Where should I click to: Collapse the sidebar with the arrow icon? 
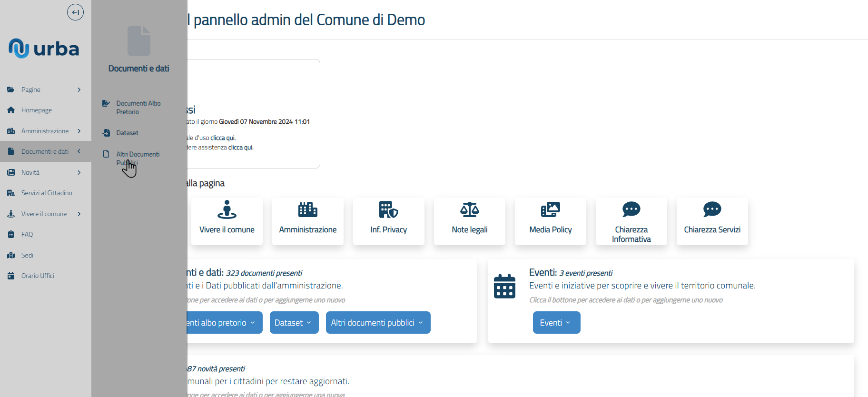coord(75,12)
